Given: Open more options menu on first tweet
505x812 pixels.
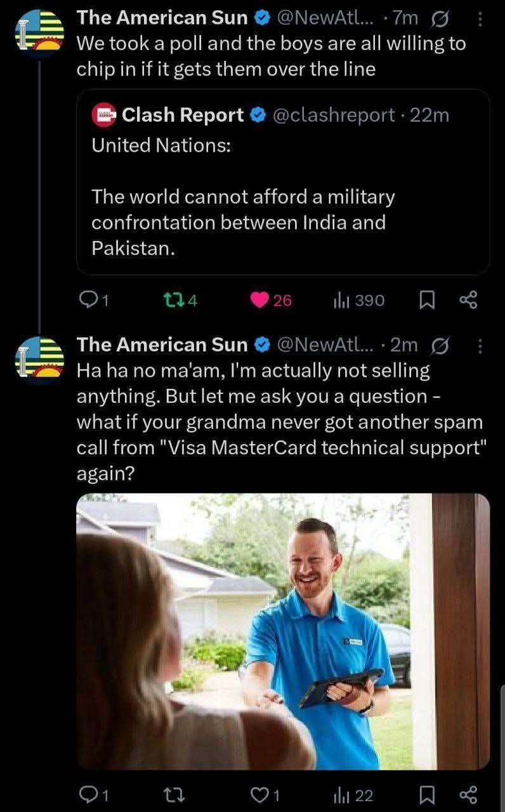Looking at the screenshot, I should (x=480, y=20).
